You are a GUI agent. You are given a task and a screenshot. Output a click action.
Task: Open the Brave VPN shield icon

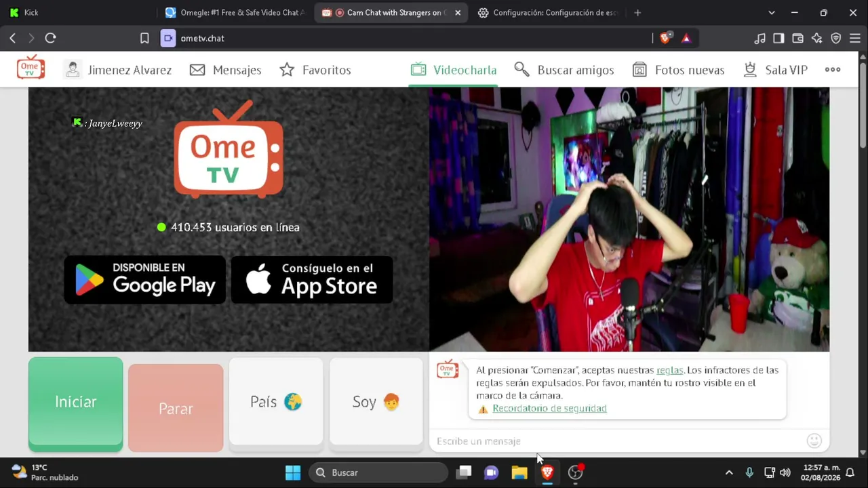[836, 39]
